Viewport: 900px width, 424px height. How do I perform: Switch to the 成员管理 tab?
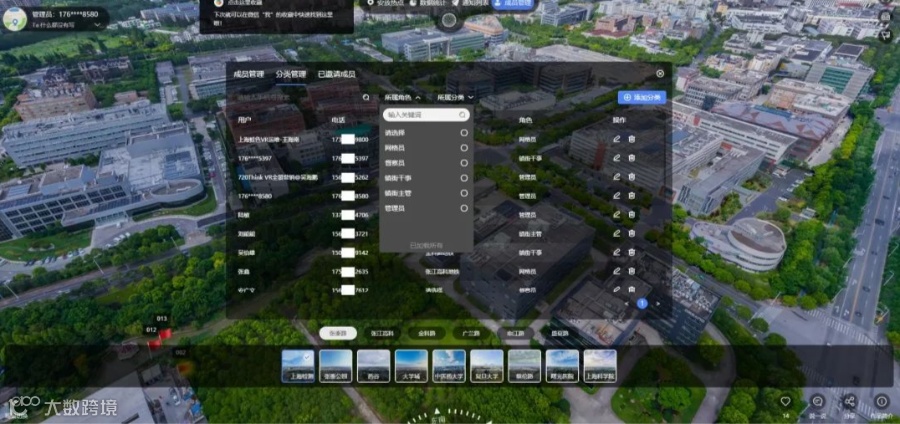pyautogui.click(x=248, y=74)
